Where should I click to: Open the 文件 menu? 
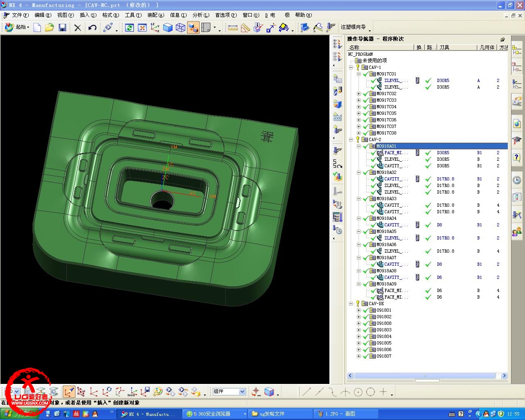coord(21,15)
